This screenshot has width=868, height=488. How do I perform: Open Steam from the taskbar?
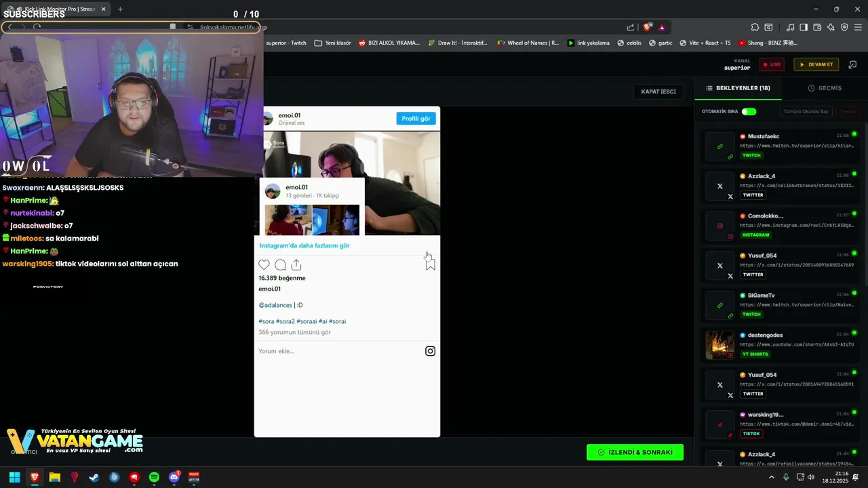coord(94,477)
